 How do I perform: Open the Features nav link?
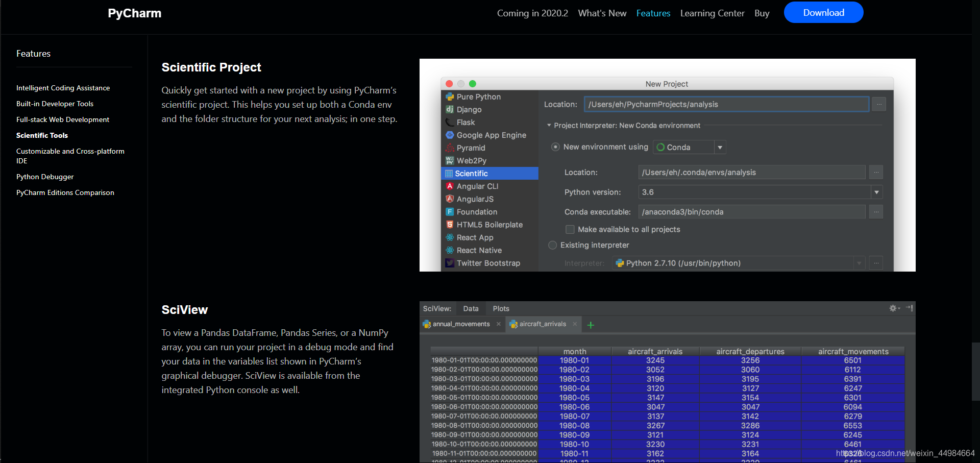point(653,13)
